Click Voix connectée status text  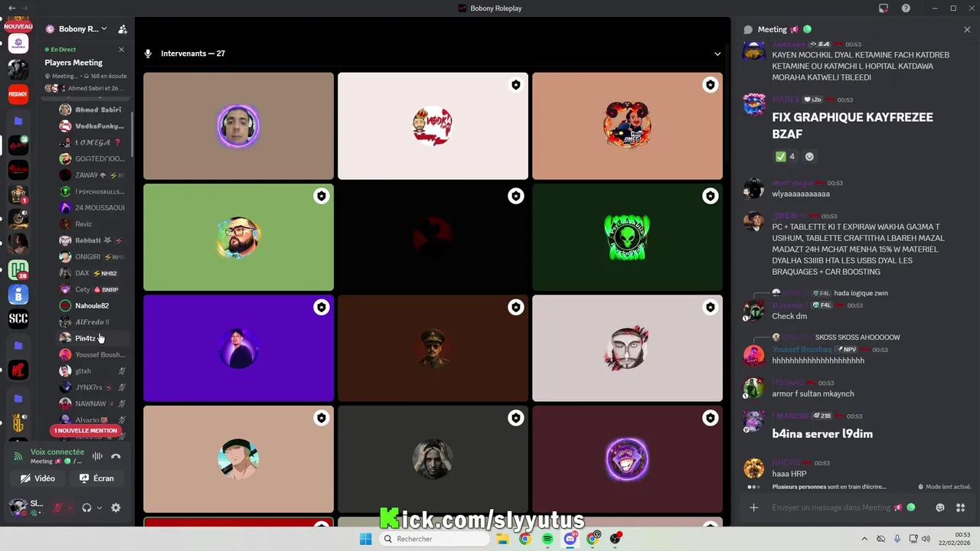[x=57, y=452]
